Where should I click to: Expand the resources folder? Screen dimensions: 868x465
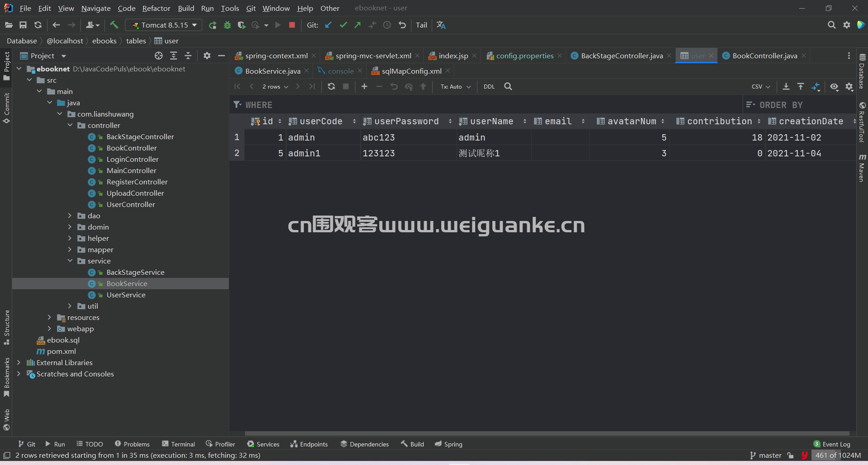coord(49,317)
